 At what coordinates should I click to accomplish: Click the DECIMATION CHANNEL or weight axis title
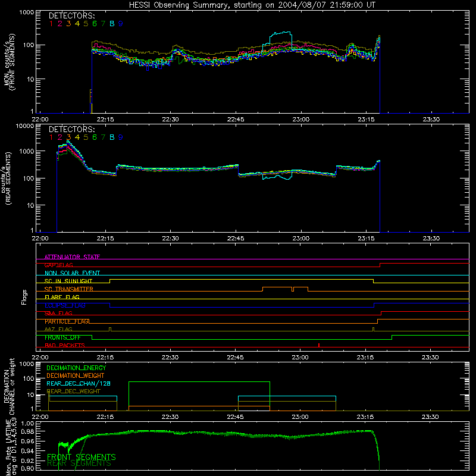click(9, 386)
